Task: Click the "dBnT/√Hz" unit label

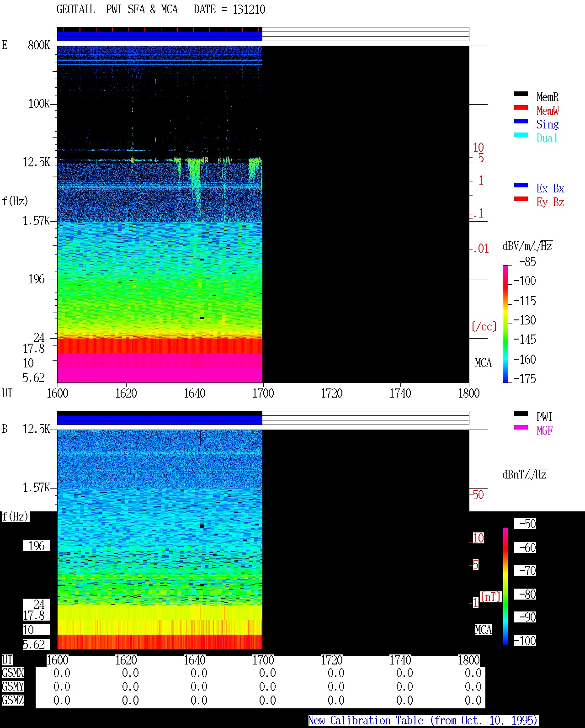Action: tap(525, 474)
